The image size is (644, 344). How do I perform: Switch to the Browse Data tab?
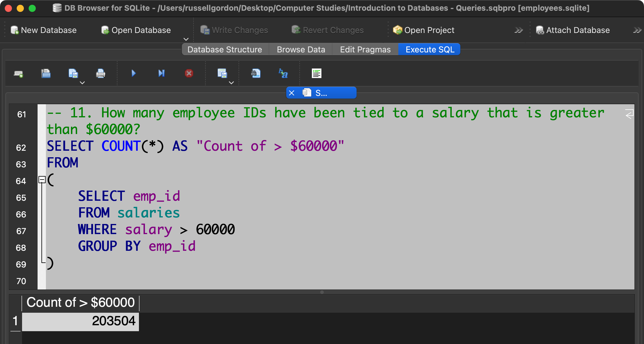point(301,49)
